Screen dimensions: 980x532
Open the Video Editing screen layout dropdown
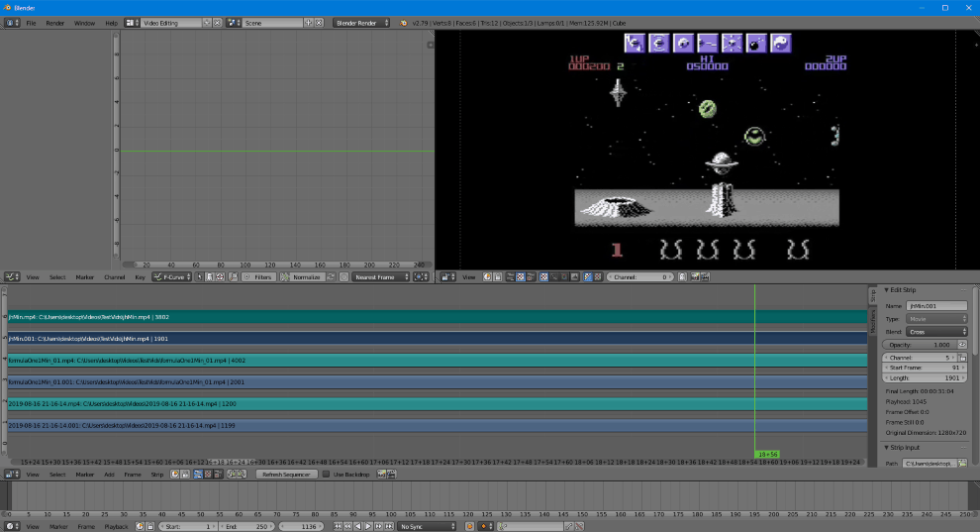point(132,23)
